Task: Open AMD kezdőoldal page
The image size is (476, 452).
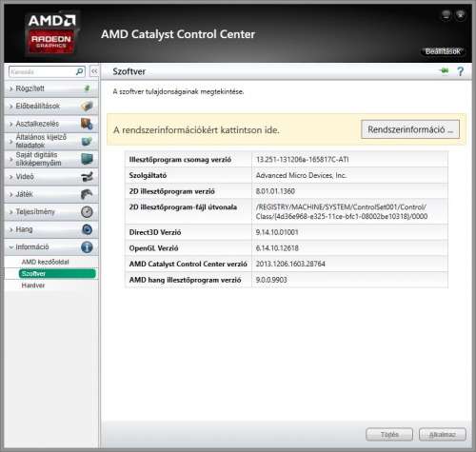Action: pyautogui.click(x=45, y=262)
